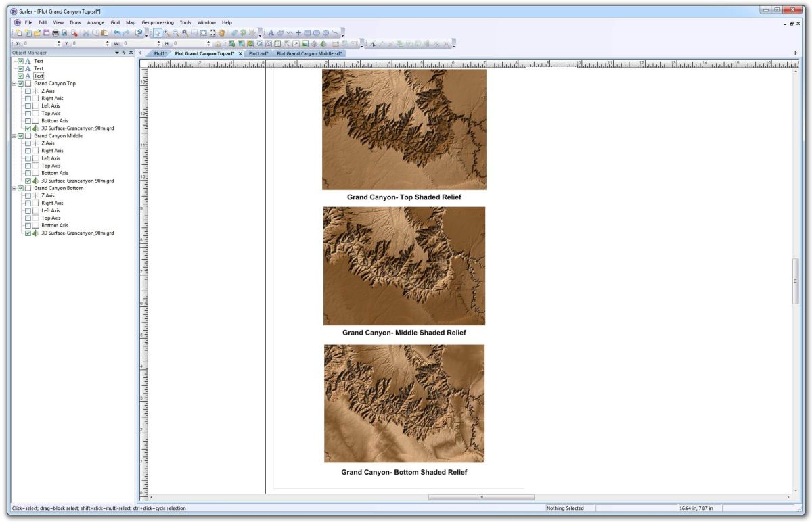Select the Pan map tool
The height and width of the screenshot is (522, 812).
point(221,31)
